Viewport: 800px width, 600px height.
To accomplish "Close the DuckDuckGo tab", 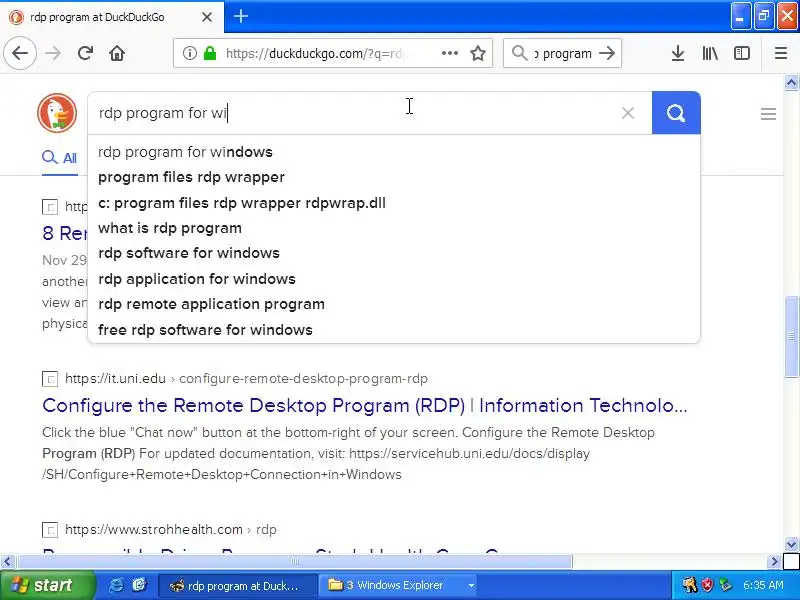I will coord(207,17).
